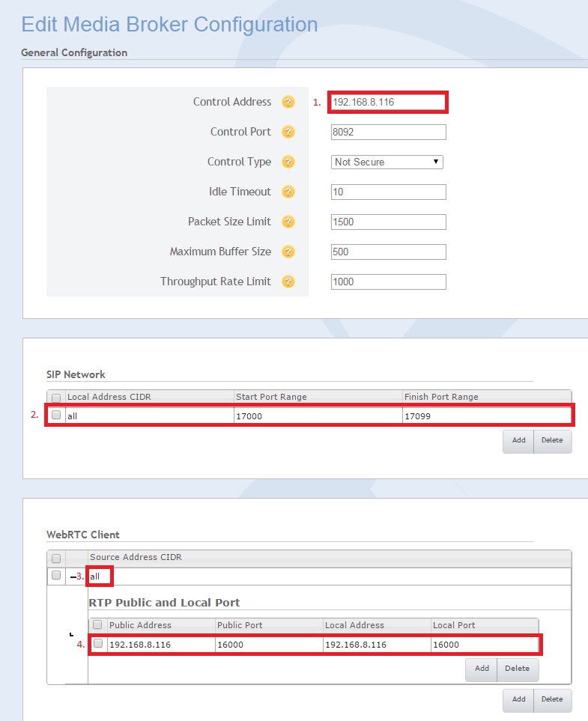
Task: Click Local Address CIDR column header
Action: 150,397
